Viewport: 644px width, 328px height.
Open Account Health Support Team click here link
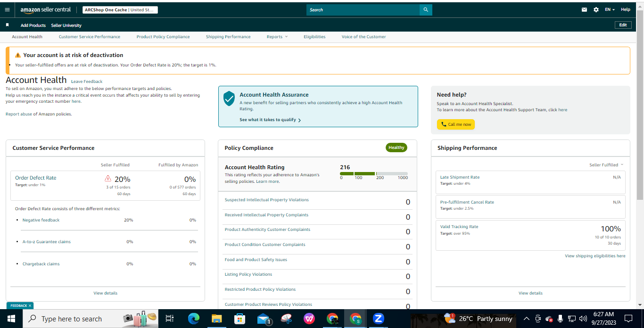point(558,110)
